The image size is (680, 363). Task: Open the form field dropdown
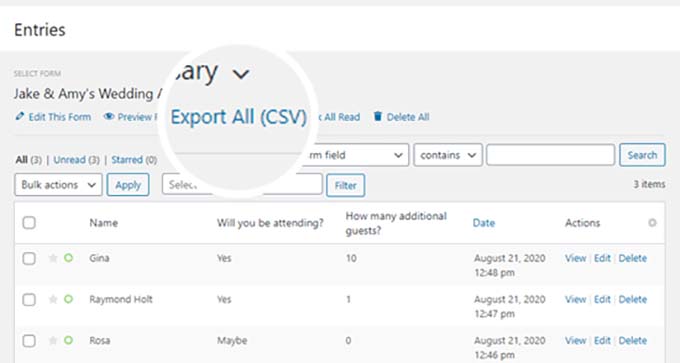click(x=355, y=155)
